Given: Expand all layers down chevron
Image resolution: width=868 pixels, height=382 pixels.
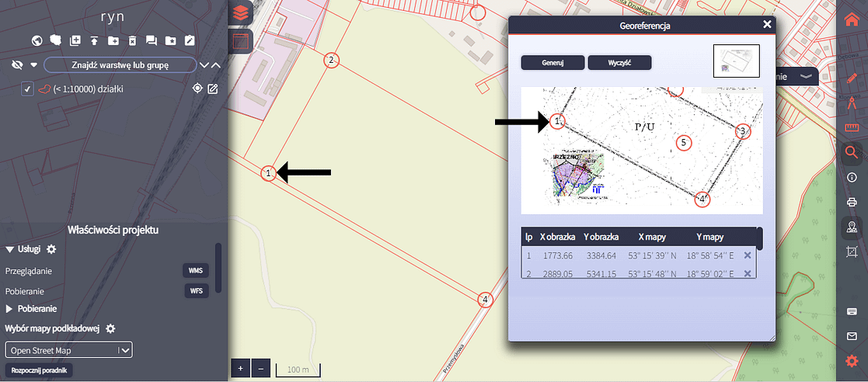Looking at the screenshot, I should [204, 64].
